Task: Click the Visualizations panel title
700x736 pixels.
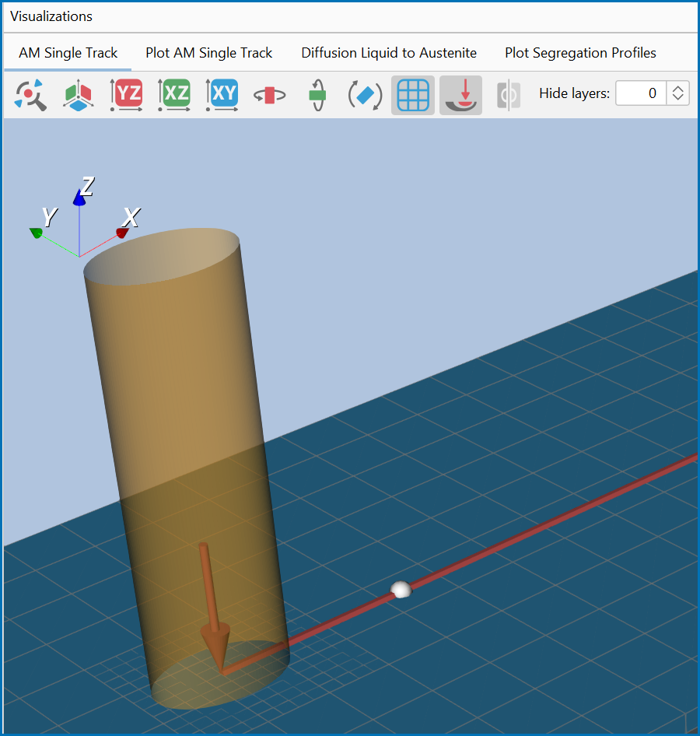Action: click(x=51, y=16)
